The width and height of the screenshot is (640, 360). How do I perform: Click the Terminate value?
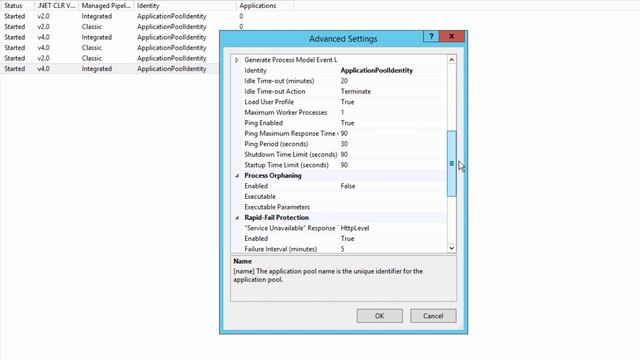pyautogui.click(x=356, y=91)
